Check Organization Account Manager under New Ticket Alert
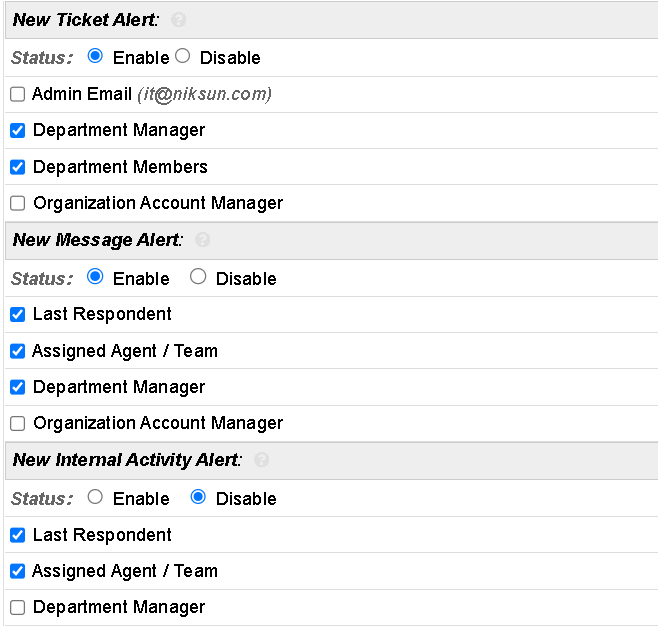Image resolution: width=658 pixels, height=626 pixels. (18, 204)
